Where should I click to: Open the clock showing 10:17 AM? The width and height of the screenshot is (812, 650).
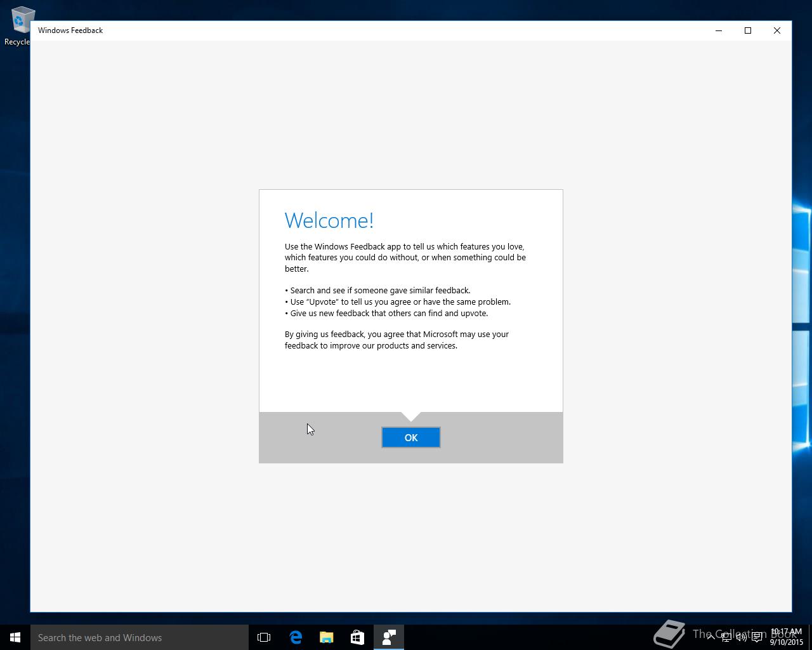(787, 637)
